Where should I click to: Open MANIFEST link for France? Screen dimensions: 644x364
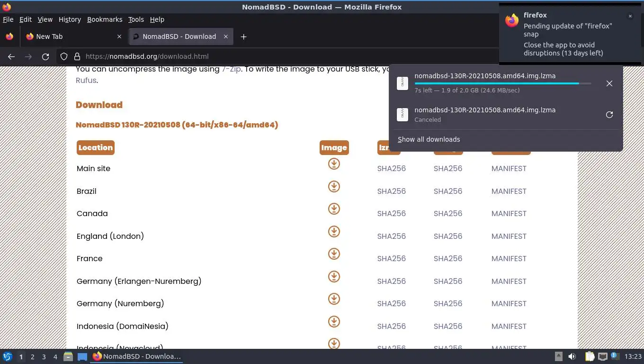click(x=509, y=259)
